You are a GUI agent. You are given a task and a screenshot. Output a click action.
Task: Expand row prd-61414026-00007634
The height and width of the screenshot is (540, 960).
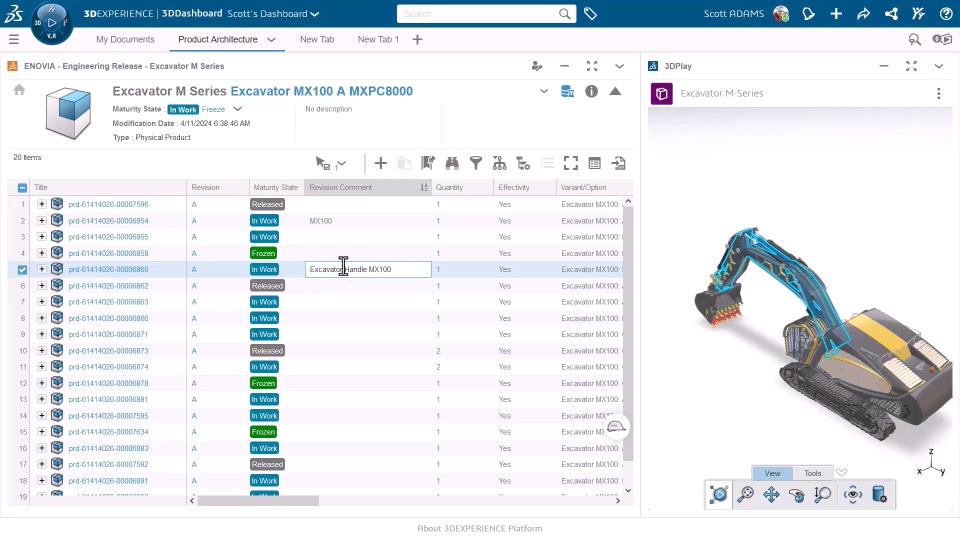(x=42, y=432)
